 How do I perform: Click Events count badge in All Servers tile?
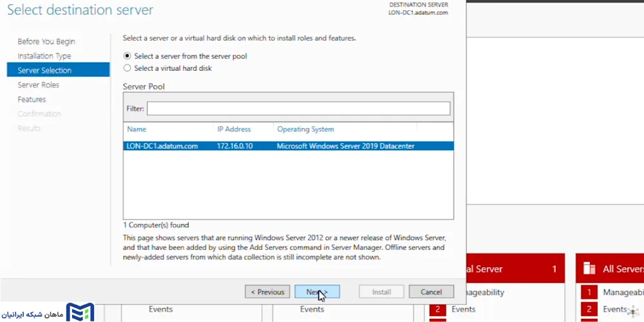589,309
